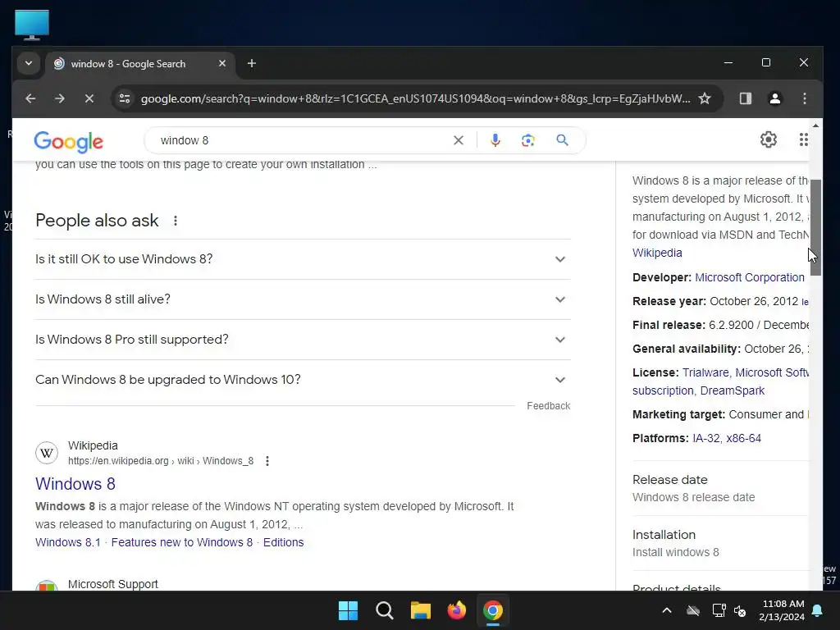Open Chrome profile avatar menu
840x630 pixels.
pyautogui.click(x=774, y=98)
